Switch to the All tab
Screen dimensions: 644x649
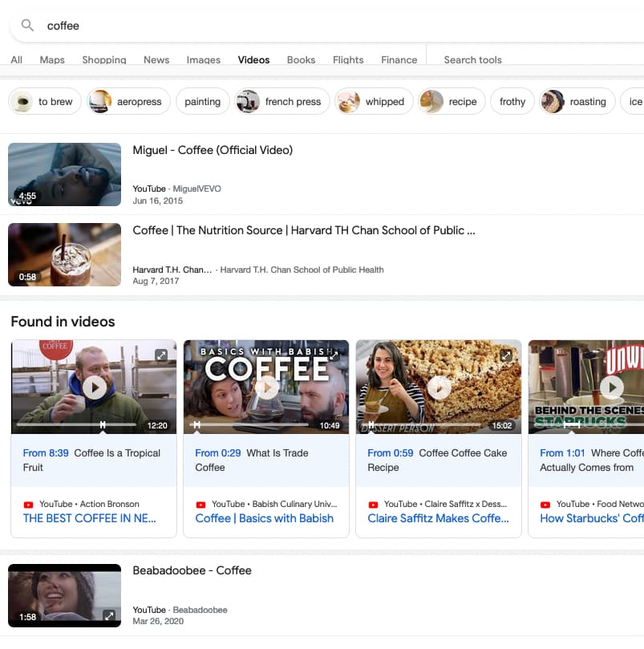(x=17, y=59)
